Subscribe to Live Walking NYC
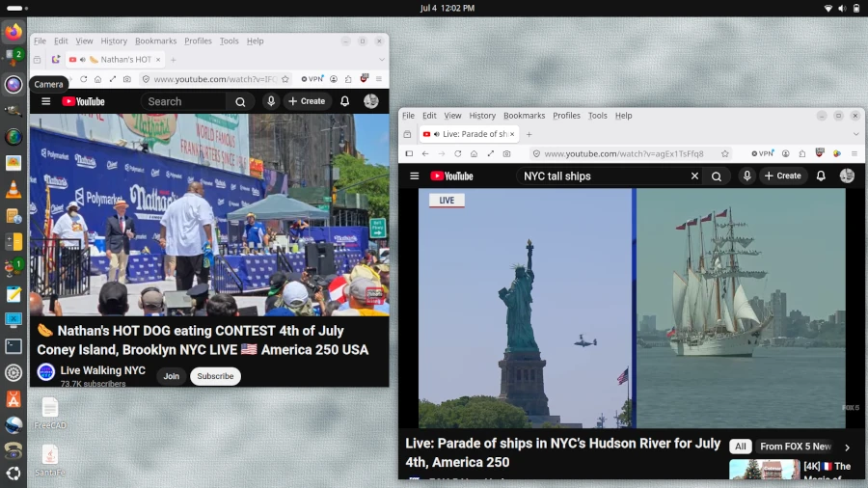Image resolution: width=868 pixels, height=488 pixels. click(x=215, y=376)
